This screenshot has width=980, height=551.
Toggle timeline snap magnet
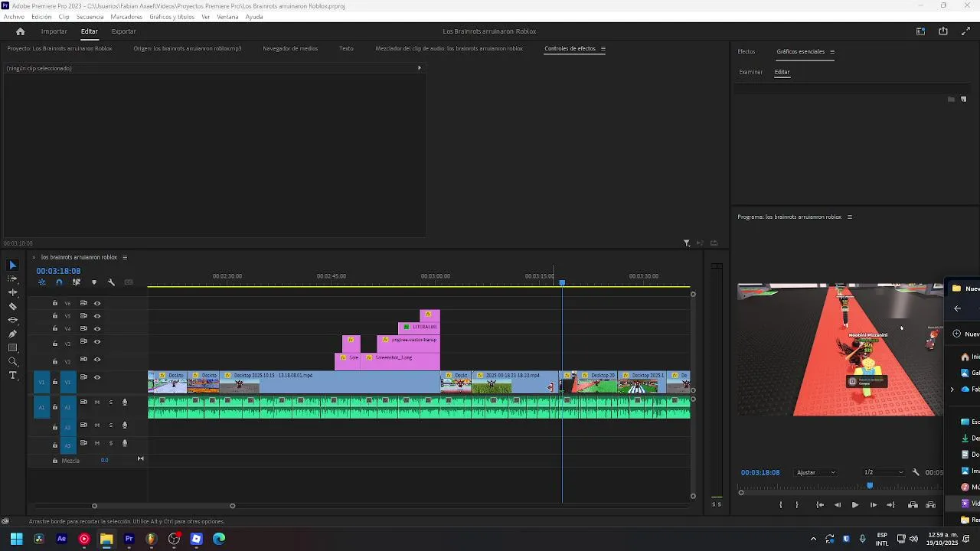click(x=59, y=282)
